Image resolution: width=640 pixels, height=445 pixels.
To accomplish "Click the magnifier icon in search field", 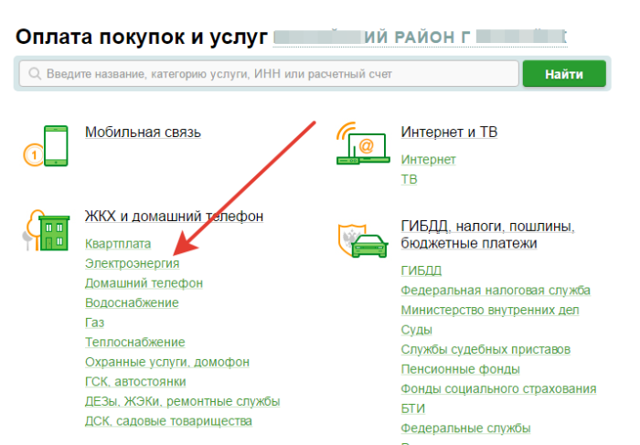I will (x=35, y=74).
